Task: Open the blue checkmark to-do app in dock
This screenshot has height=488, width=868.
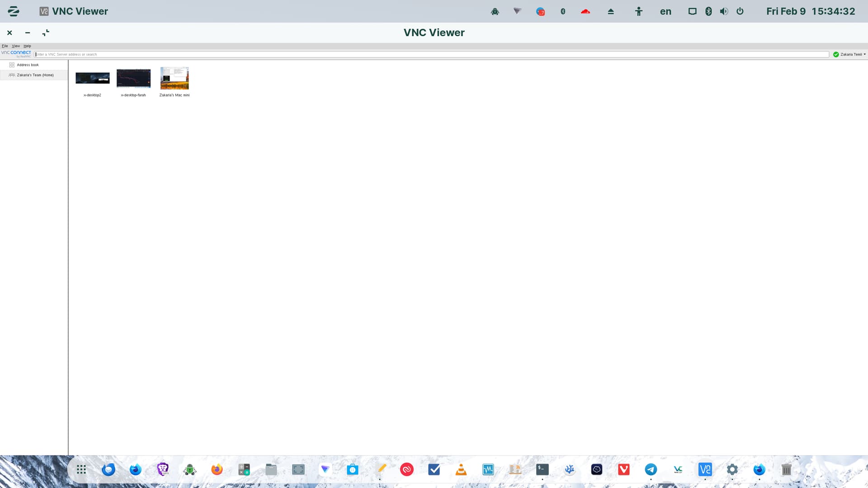Action: tap(434, 470)
